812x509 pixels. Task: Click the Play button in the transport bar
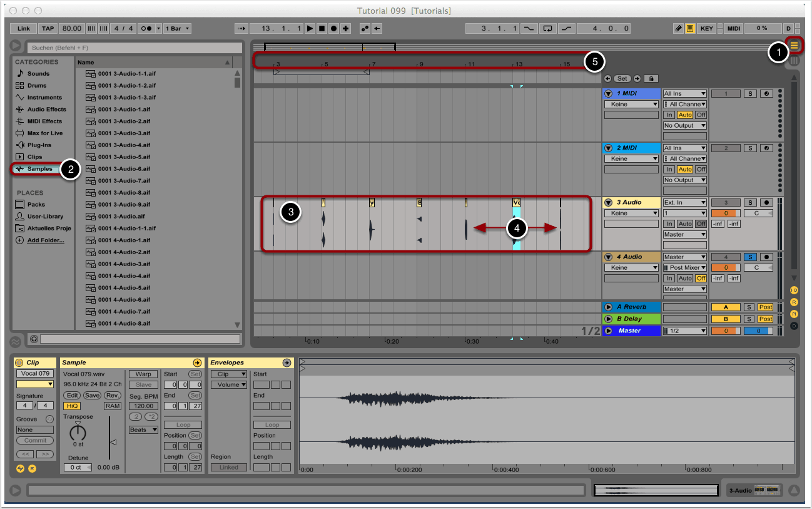point(310,28)
